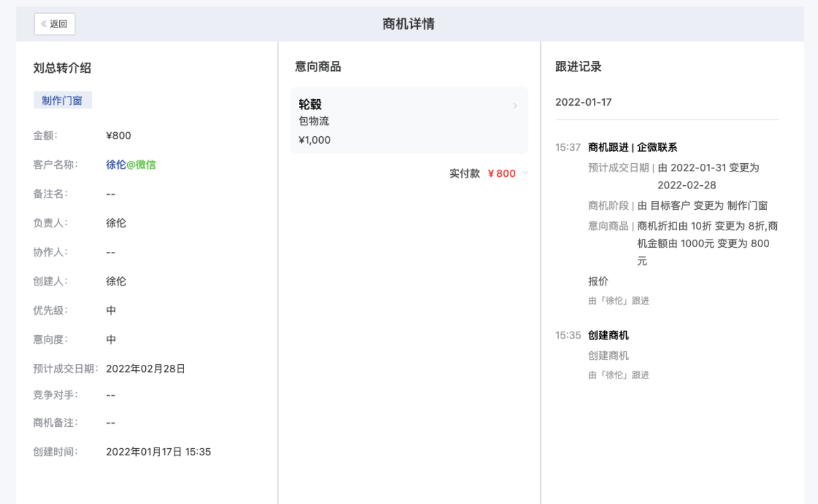
Task: Click the 协作人 field label
Action: click(x=50, y=252)
